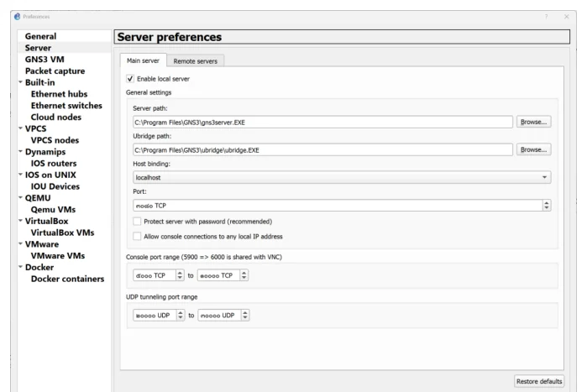Select Packet capture settings

click(x=55, y=71)
